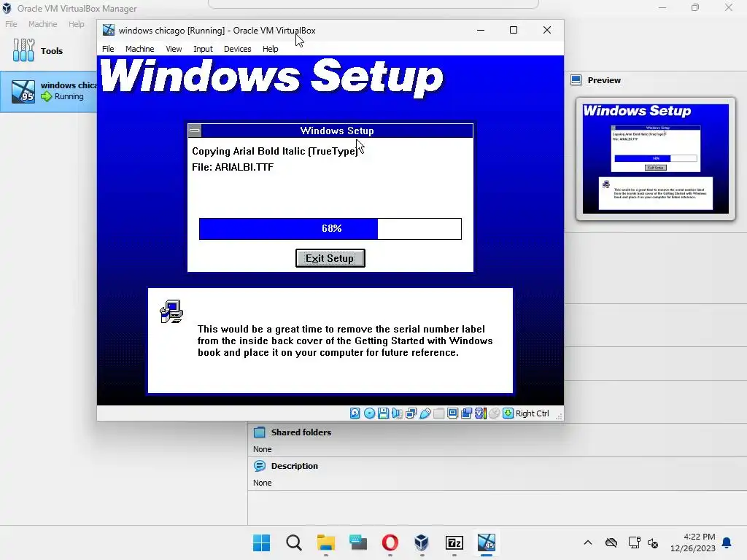Click VirtualBox Manager title bar icon
747x560 pixels.
point(7,8)
